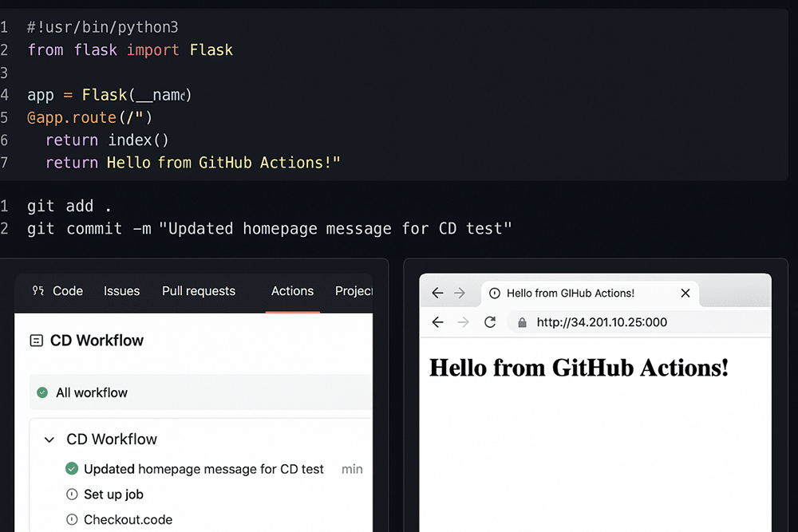Click the address bar lock icon
The image size is (798, 532).
point(522,322)
